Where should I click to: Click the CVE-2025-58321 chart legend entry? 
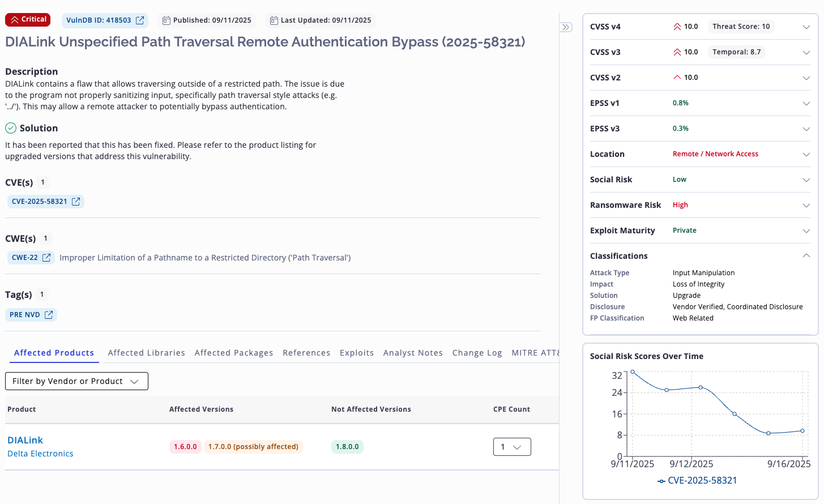(x=697, y=480)
